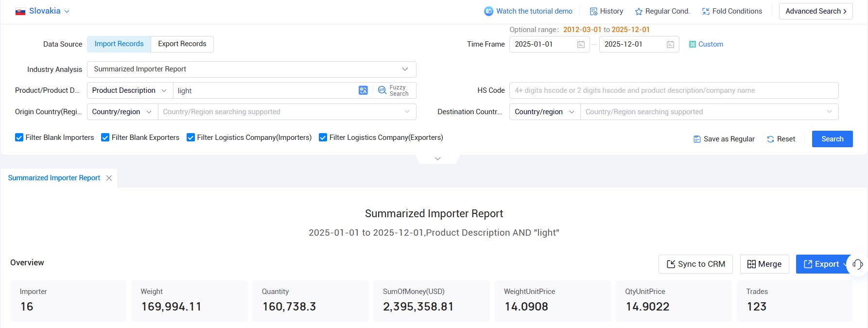Click the Custom time frame icon
868x328 pixels.
coord(693,44)
